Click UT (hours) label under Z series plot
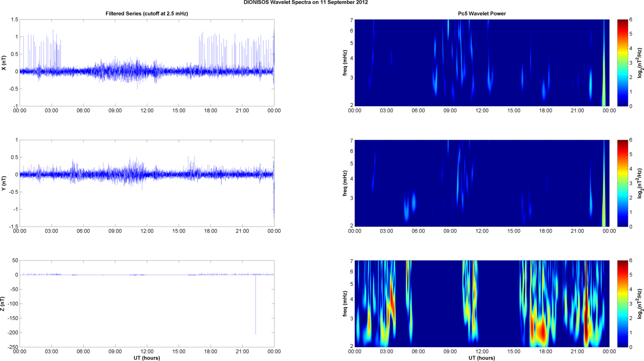Screen dimensions: 644x361 tap(147, 358)
